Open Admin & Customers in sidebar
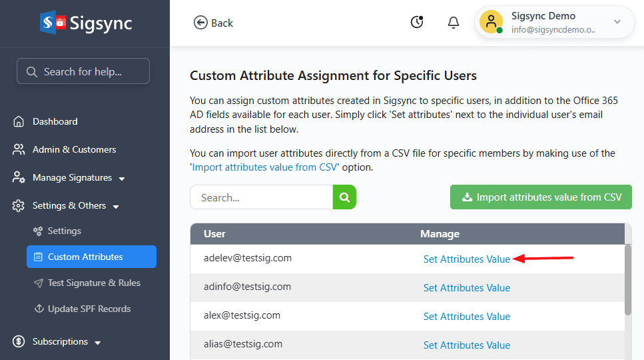 [x=74, y=149]
